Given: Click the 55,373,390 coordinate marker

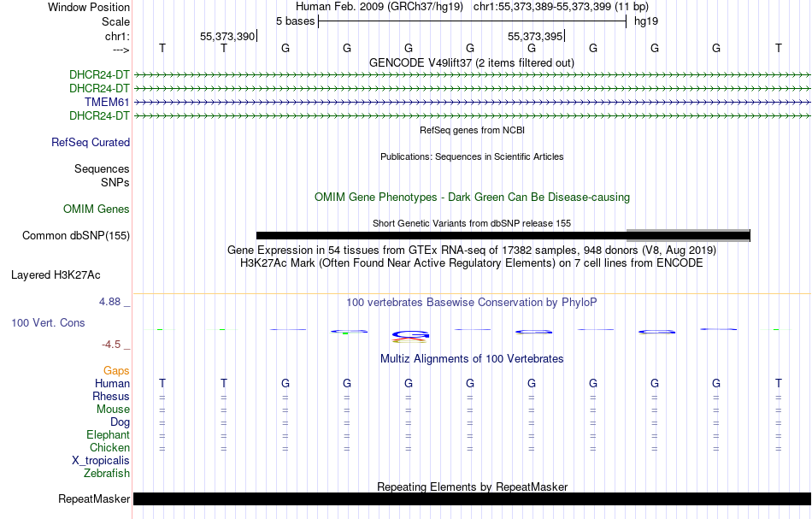Looking at the screenshot, I should [x=227, y=36].
